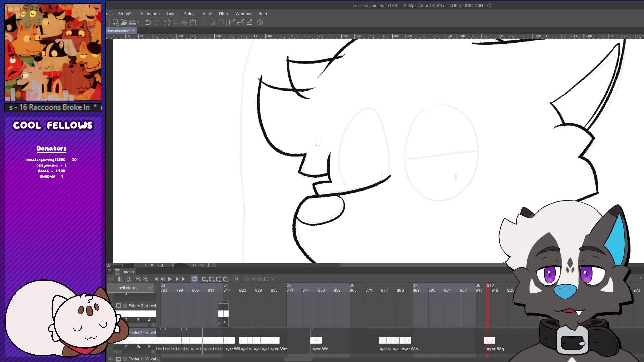Click the Open file folder icon

pos(124,22)
